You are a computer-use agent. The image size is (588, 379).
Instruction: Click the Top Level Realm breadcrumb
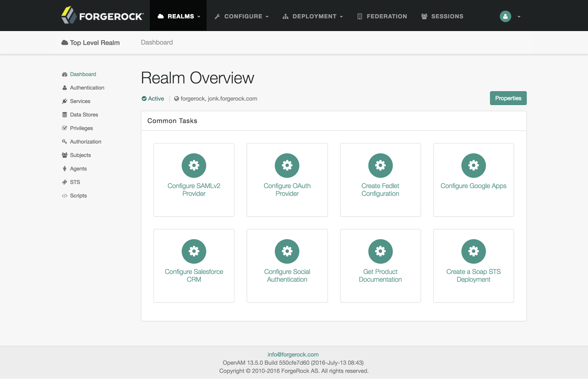91,43
